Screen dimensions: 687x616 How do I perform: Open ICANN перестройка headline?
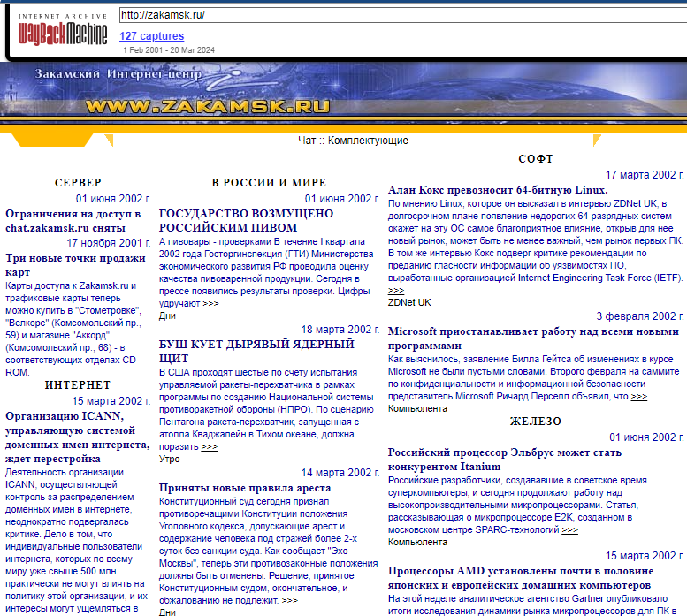tap(77, 437)
